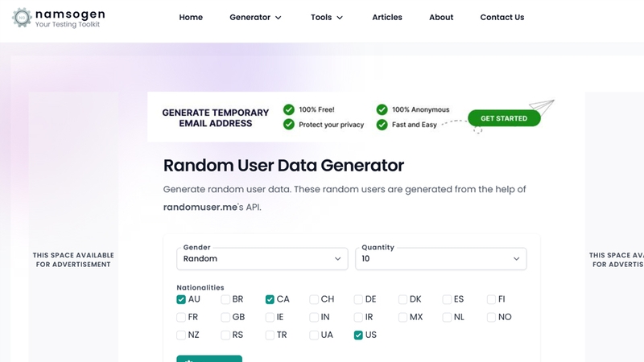Screen dimensions: 644x362
Task: Click the chevron arrow next to Generator
Action: click(278, 18)
